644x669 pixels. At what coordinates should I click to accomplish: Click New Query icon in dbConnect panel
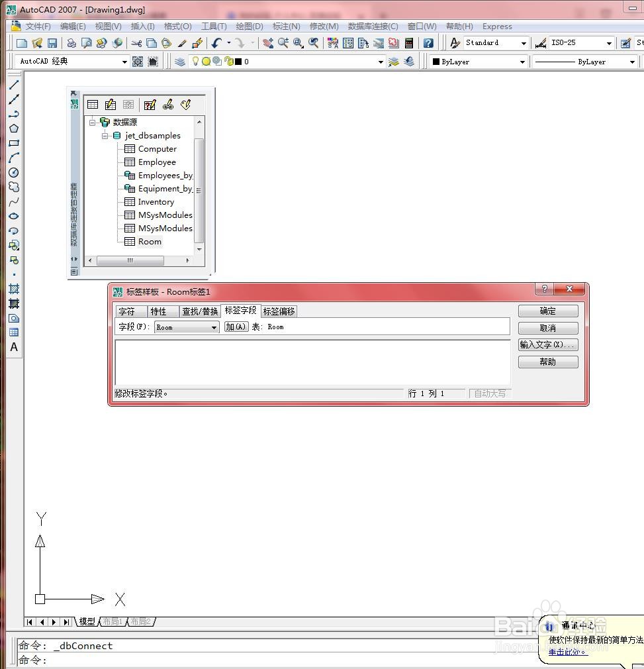coord(150,105)
